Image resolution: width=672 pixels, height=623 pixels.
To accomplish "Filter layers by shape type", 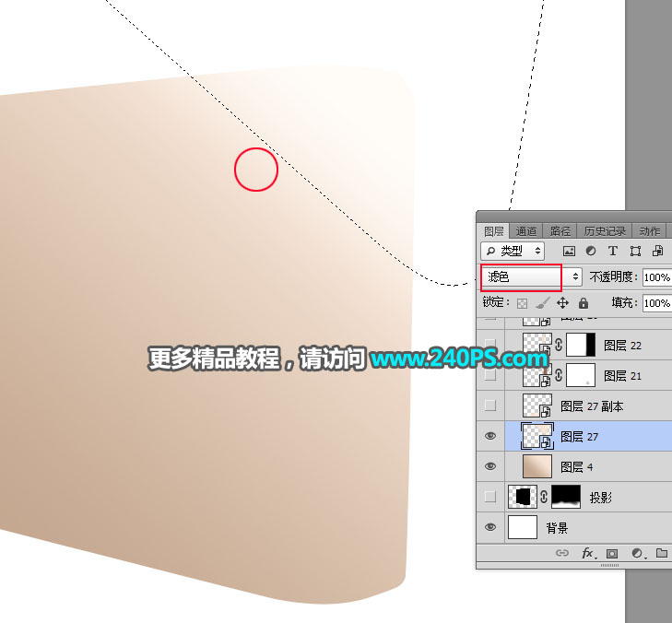I will tap(635, 251).
